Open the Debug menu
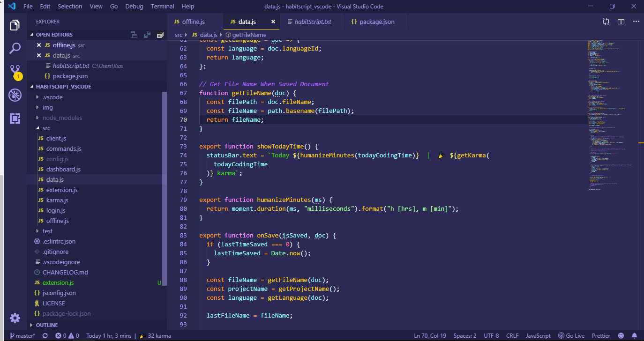This screenshot has width=644, height=341. coord(135,7)
